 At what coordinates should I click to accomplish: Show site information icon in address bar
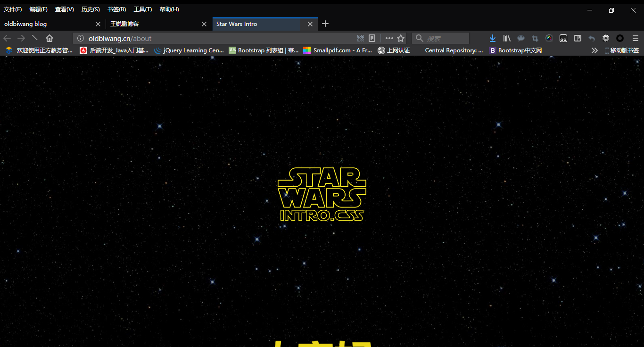click(x=80, y=38)
